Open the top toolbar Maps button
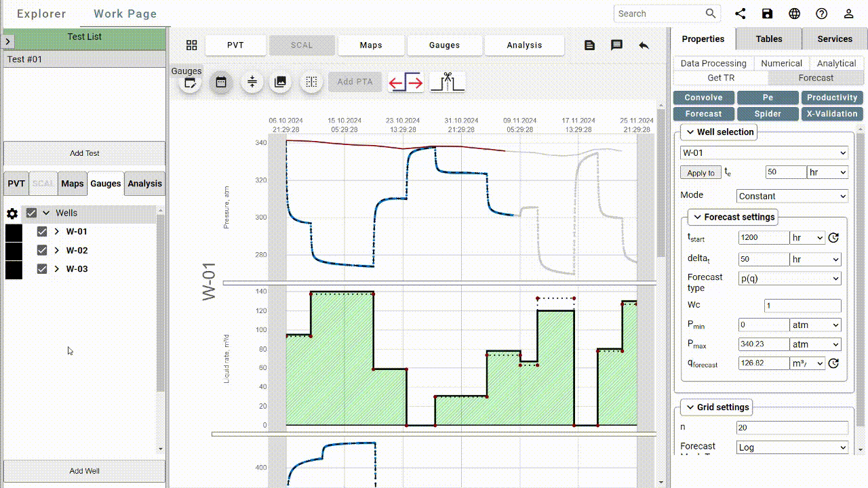The image size is (868, 488). pos(371,45)
